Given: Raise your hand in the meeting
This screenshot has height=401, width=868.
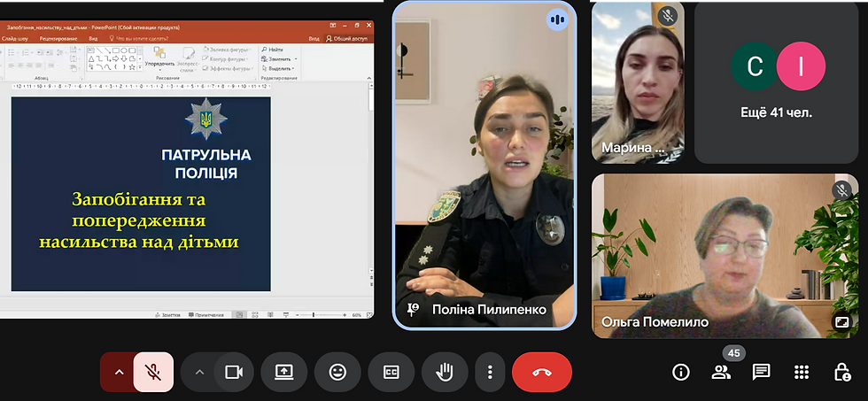Looking at the screenshot, I should [x=445, y=373].
